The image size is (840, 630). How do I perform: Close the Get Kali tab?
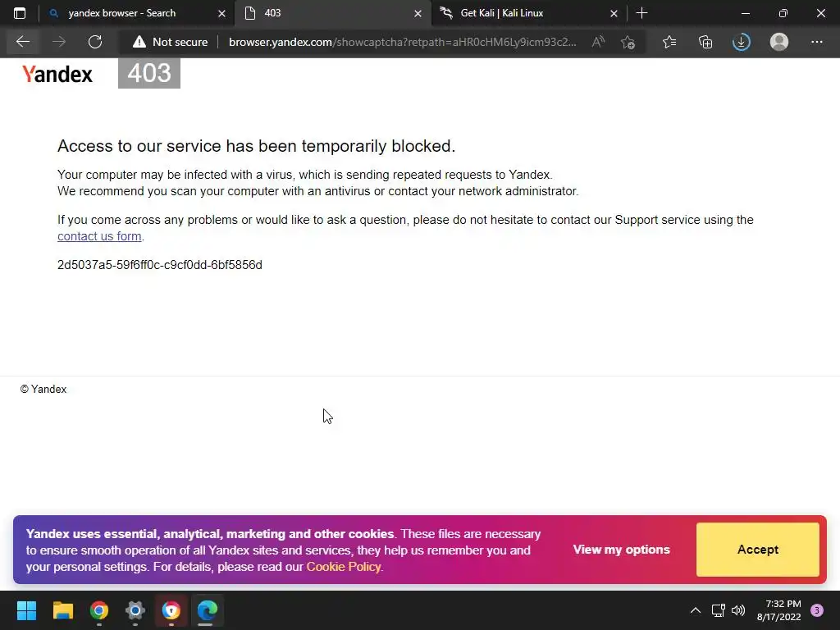point(614,13)
